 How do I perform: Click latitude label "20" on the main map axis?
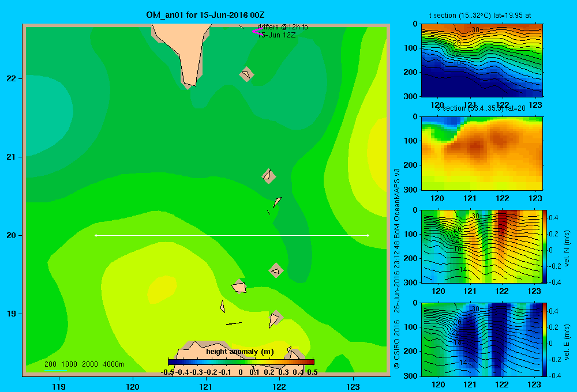12,235
